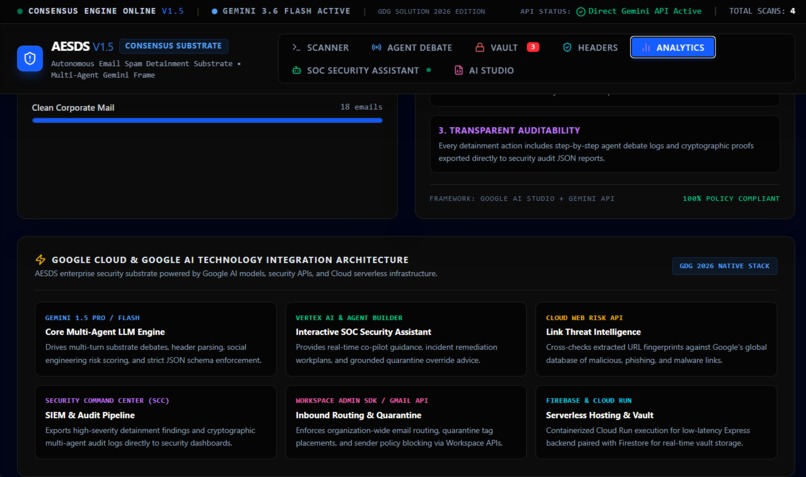Image resolution: width=806 pixels, height=477 pixels.
Task: Click the GDG 2026 Native Stack badge
Action: (724, 266)
